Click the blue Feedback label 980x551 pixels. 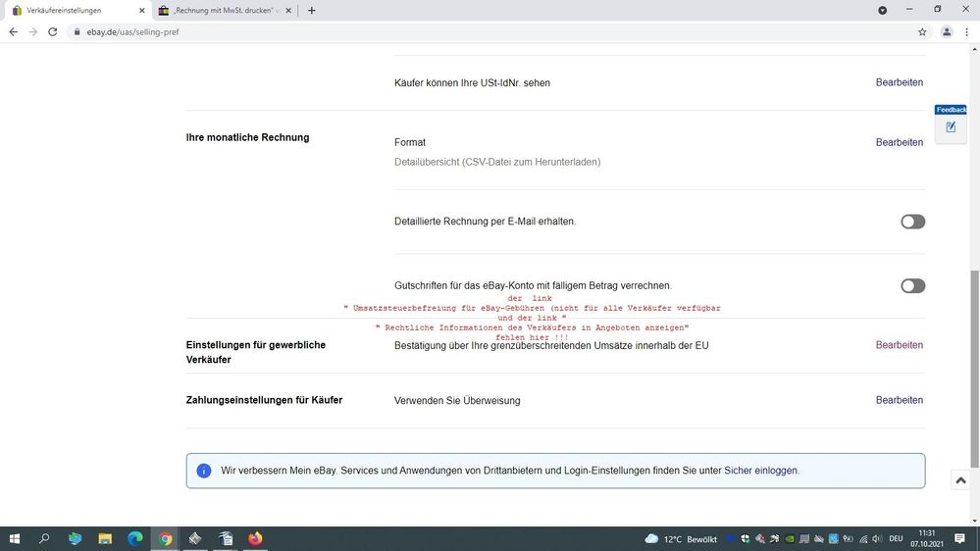[x=951, y=110]
